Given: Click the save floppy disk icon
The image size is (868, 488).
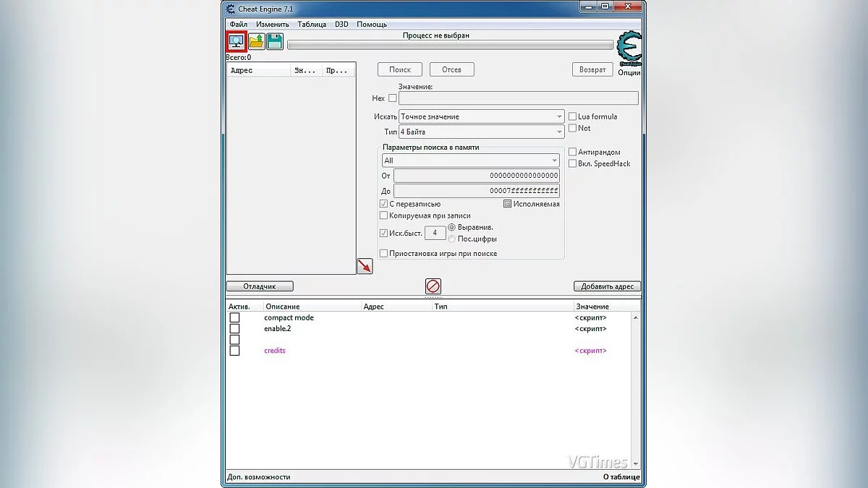Looking at the screenshot, I should pos(275,42).
